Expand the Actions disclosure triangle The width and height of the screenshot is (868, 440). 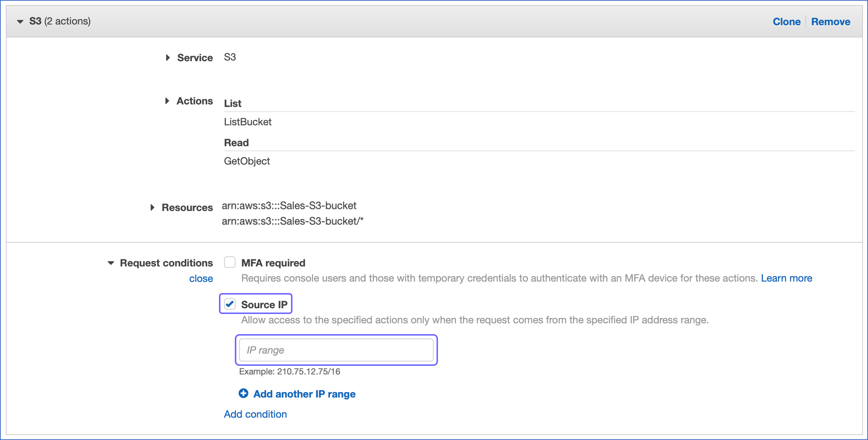[x=167, y=101]
